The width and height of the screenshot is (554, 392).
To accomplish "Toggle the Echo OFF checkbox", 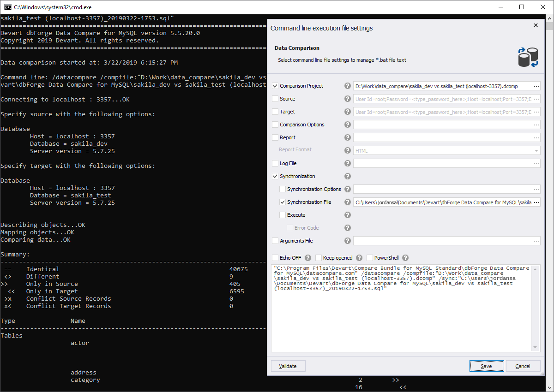I will (x=276, y=258).
